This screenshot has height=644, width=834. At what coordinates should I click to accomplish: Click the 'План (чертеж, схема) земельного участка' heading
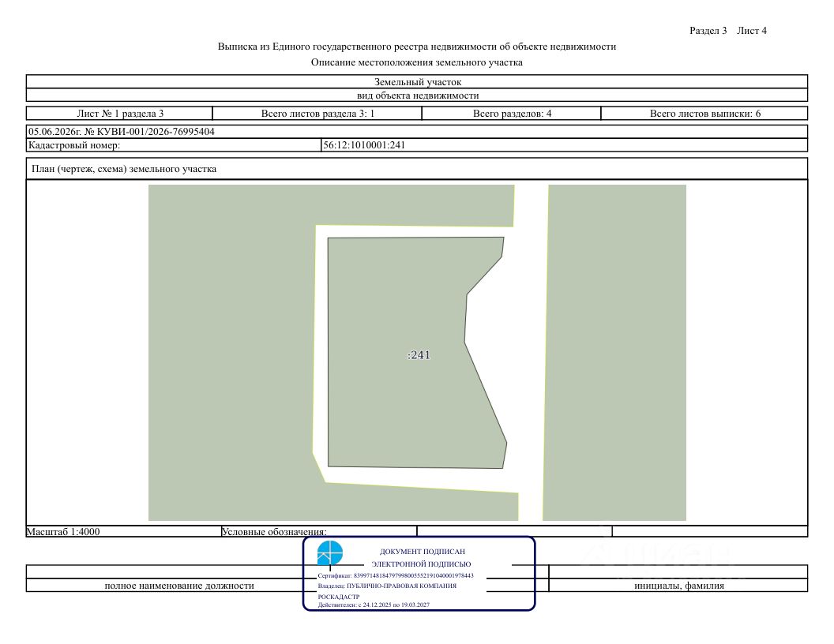[x=124, y=169]
